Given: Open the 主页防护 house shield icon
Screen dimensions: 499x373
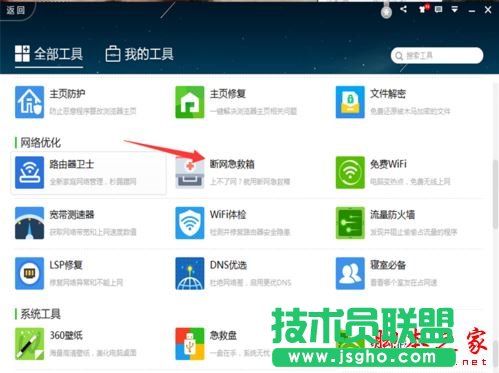Looking at the screenshot, I should pos(29,102).
